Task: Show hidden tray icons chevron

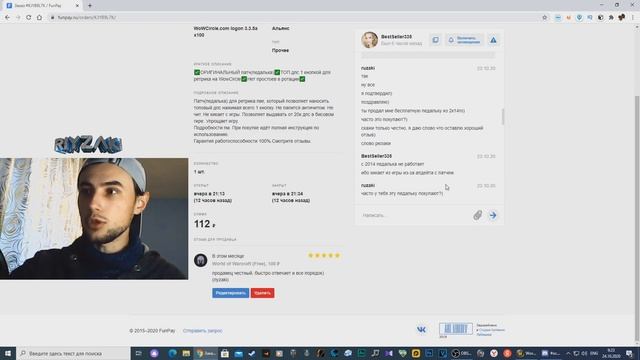Action: 568,353
